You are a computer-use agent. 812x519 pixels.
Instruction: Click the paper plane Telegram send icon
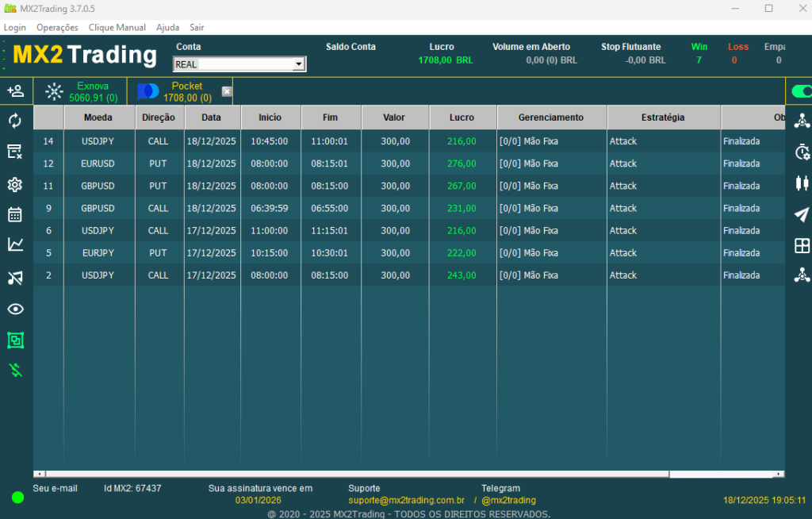(802, 214)
